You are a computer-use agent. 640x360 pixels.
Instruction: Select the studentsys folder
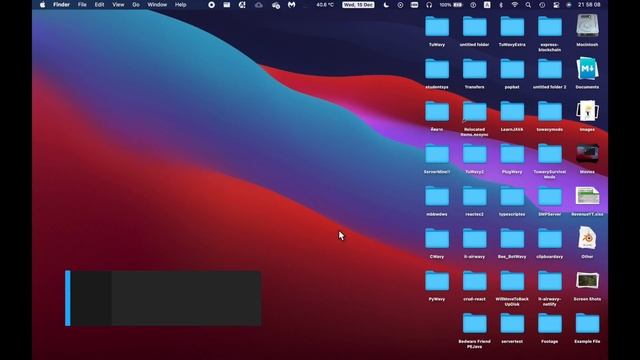437,69
